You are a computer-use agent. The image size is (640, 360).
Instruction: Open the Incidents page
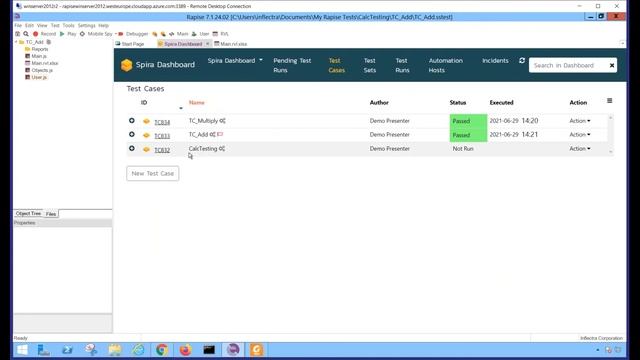pos(495,60)
